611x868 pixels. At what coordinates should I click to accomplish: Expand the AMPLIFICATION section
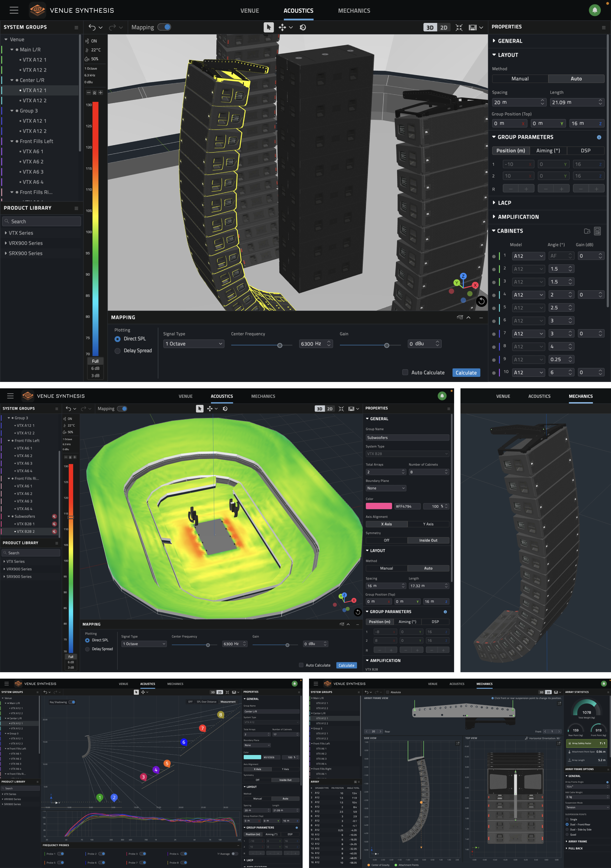point(494,217)
